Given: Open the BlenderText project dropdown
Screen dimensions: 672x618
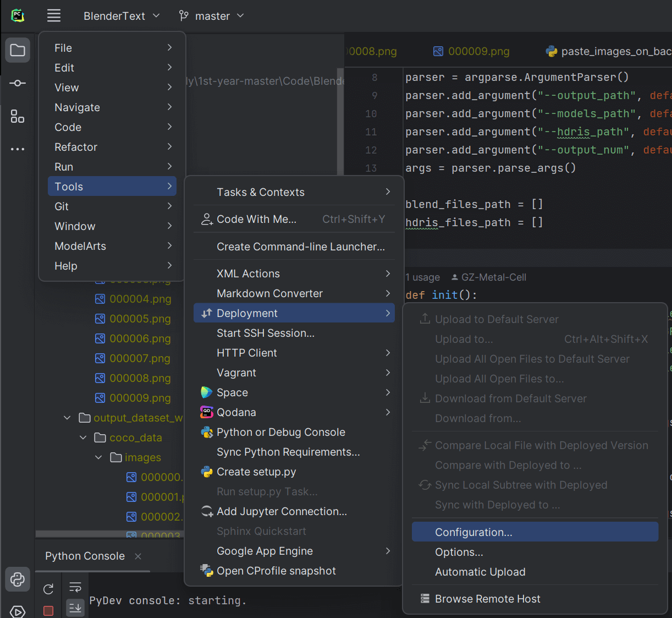Looking at the screenshot, I should (x=122, y=16).
